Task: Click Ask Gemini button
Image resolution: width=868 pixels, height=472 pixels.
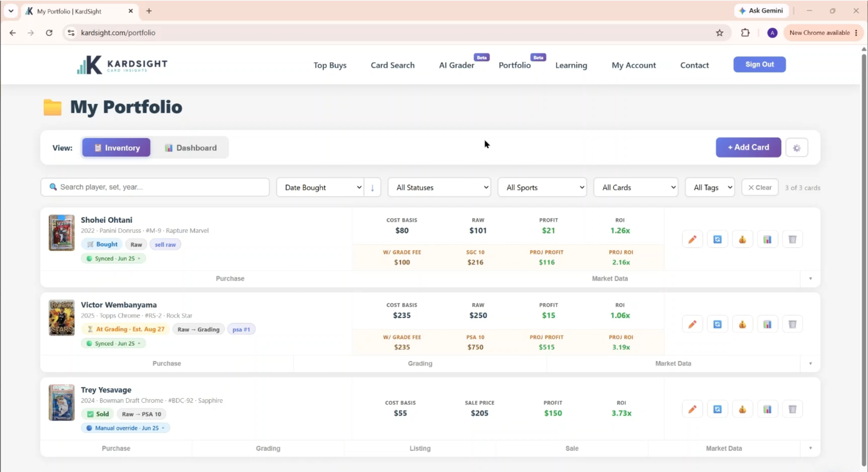Action: tap(761, 11)
